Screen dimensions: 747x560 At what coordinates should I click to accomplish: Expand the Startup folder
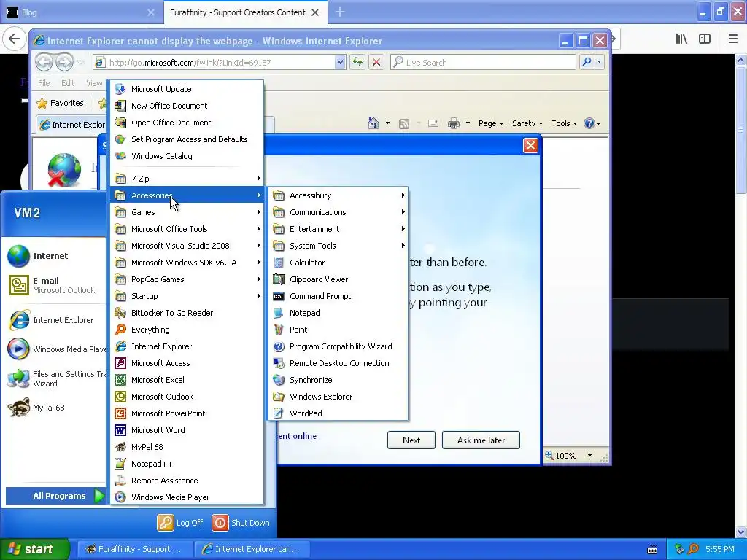click(187, 296)
